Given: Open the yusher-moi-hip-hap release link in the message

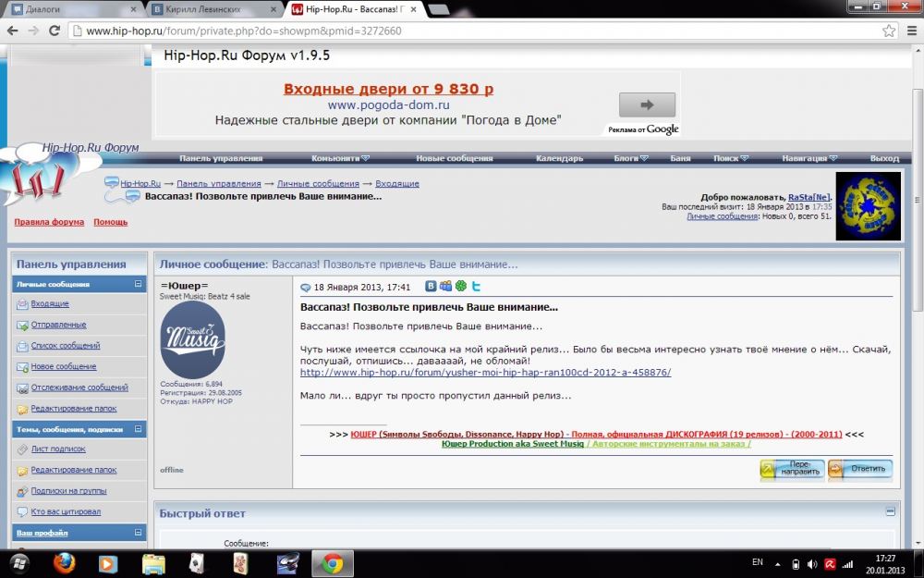Looking at the screenshot, I should 486,372.
